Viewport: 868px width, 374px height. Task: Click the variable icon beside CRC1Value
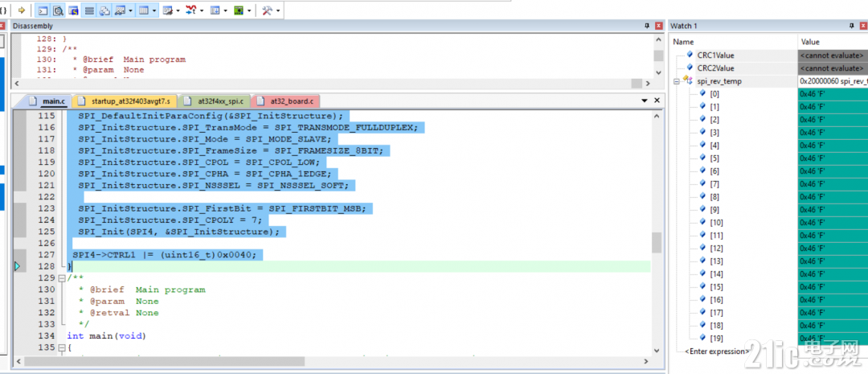690,55
